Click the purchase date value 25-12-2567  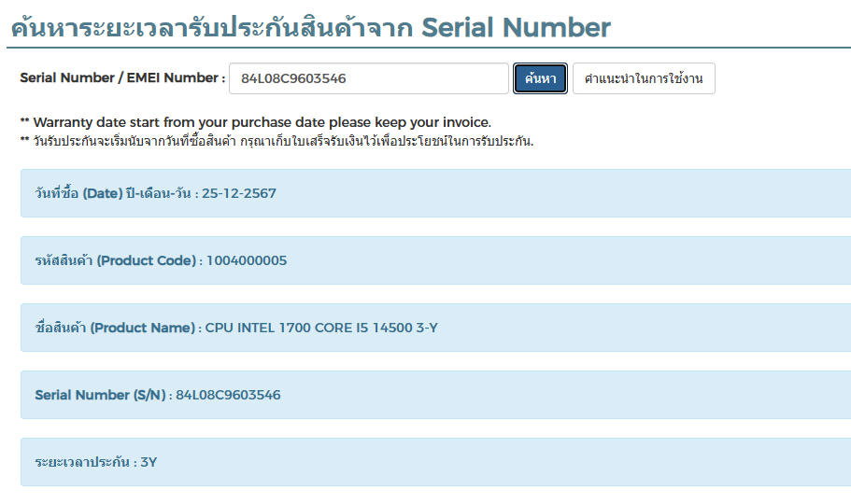pyautogui.click(x=240, y=194)
